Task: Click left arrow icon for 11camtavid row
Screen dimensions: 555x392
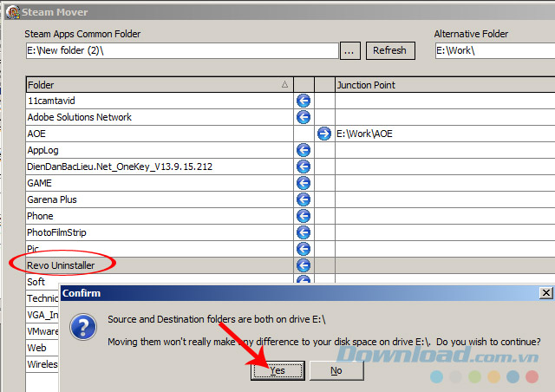Action: 304,101
